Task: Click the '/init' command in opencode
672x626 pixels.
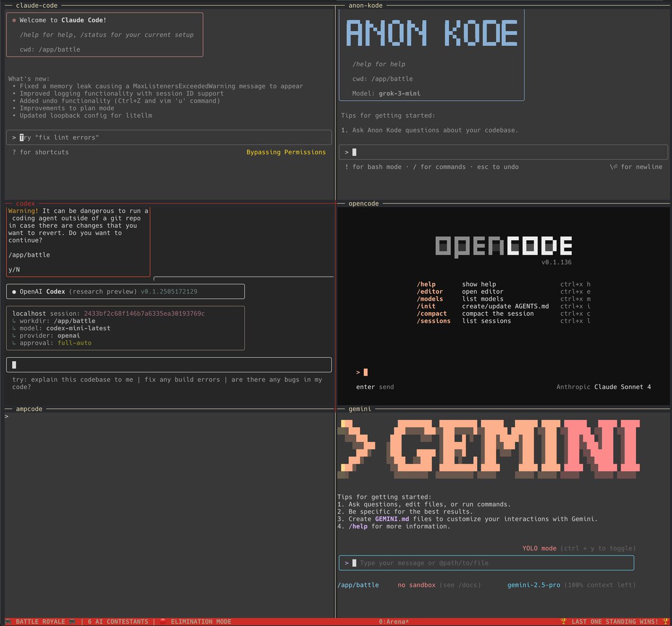Action: click(x=426, y=306)
